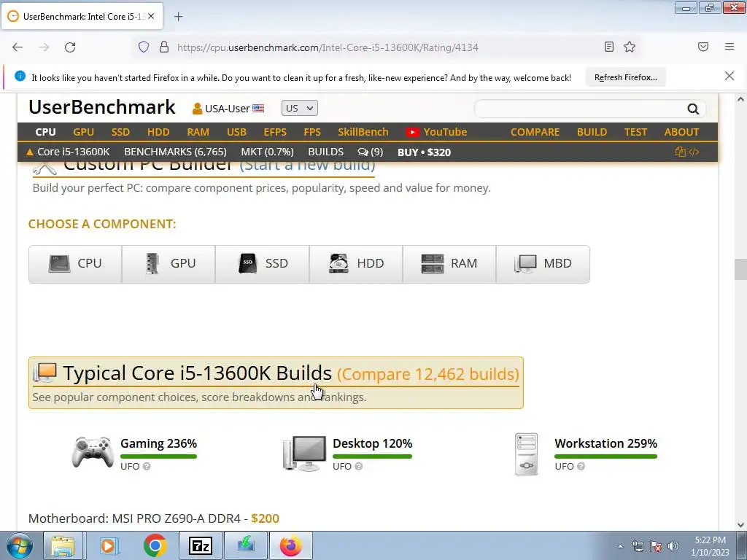The height and width of the screenshot is (560, 747).
Task: Click Desktop UFO help question mark
Action: pyautogui.click(x=359, y=466)
